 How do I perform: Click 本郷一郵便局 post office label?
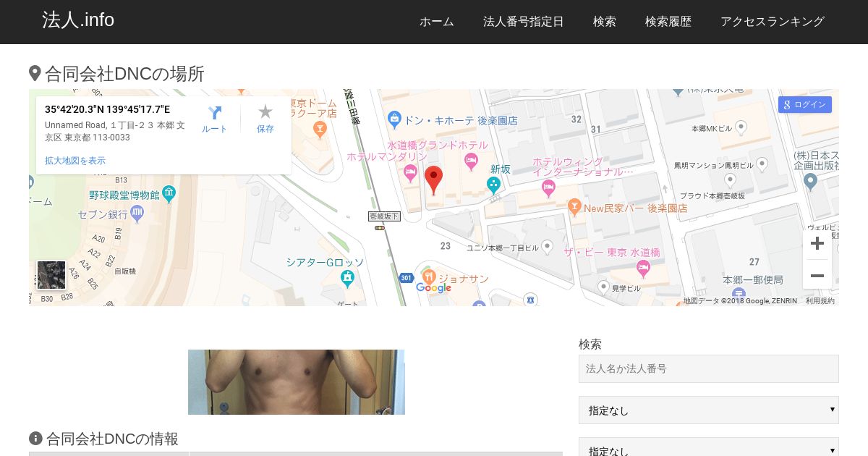point(753,279)
